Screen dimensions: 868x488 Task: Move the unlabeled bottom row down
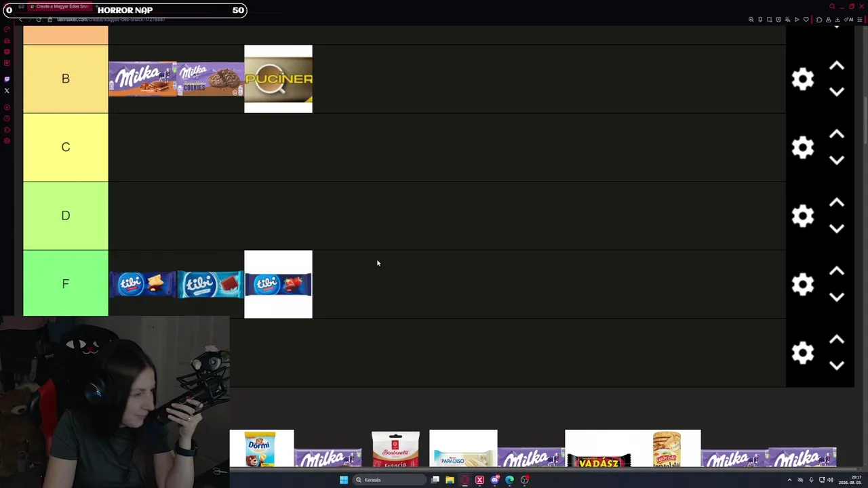[837, 366]
